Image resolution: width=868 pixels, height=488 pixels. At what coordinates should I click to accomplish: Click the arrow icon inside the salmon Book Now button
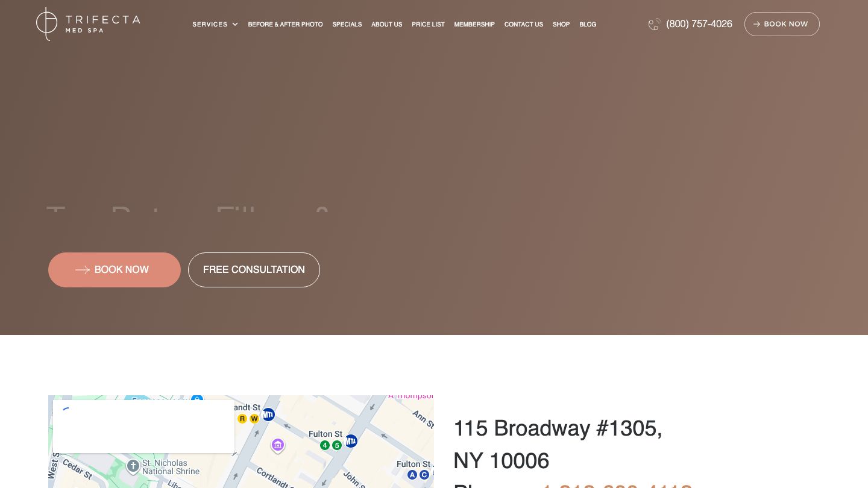click(83, 270)
